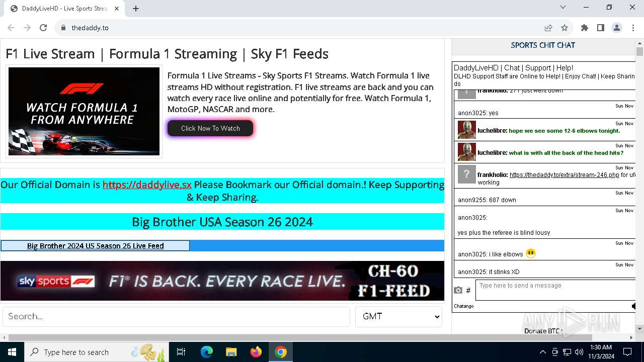Open the GMT timezone dropdown
Viewport: 644px width, 362px height.
[x=398, y=317]
